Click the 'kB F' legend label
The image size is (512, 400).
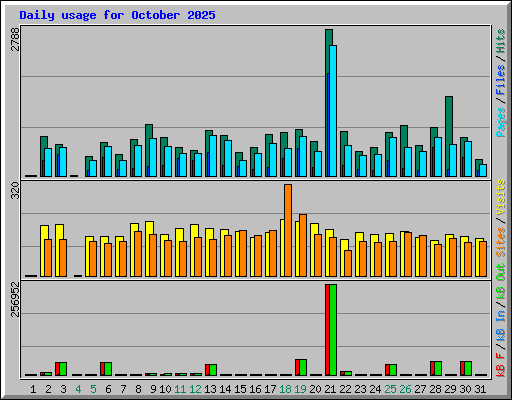[501, 365]
